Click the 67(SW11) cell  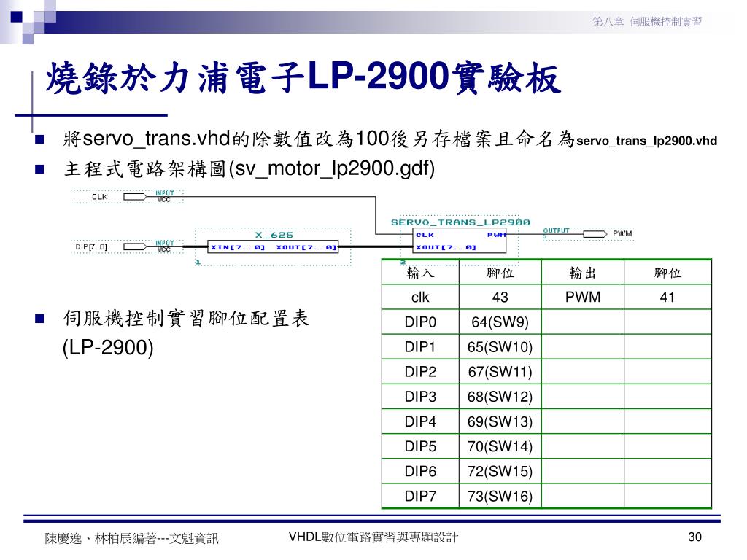(x=500, y=372)
